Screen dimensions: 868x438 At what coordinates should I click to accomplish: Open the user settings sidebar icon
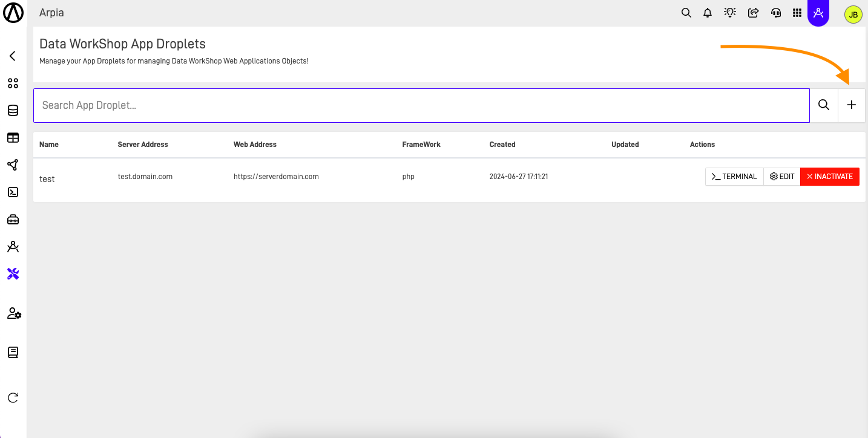[x=14, y=313]
